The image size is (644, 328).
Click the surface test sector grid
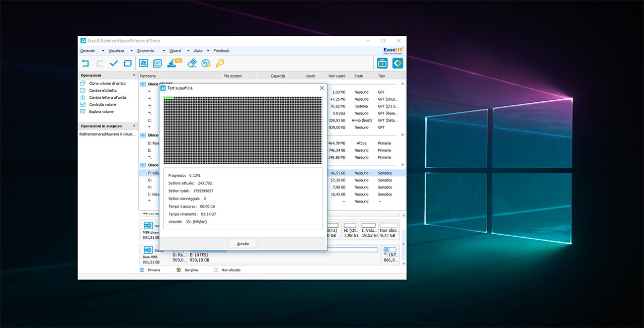243,130
